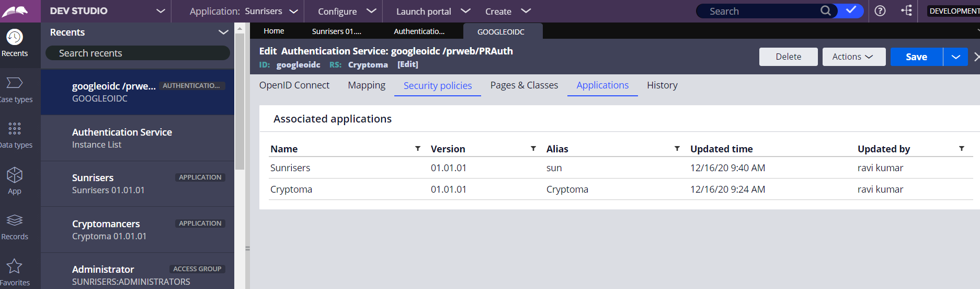The image size is (980, 289).
Task: Click the help question mark icon
Action: click(x=880, y=11)
